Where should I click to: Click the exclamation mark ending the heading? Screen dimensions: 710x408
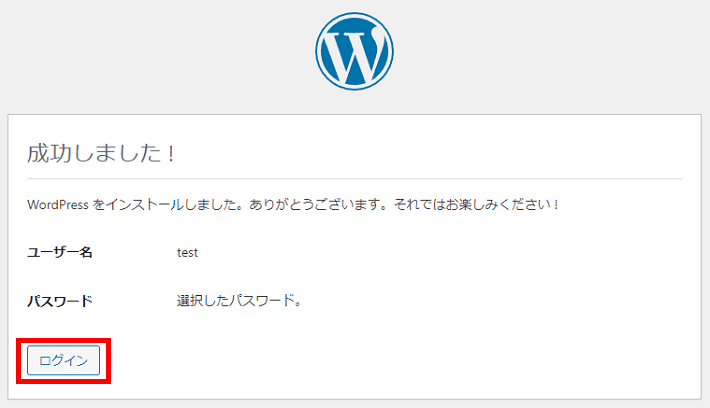tap(171, 154)
